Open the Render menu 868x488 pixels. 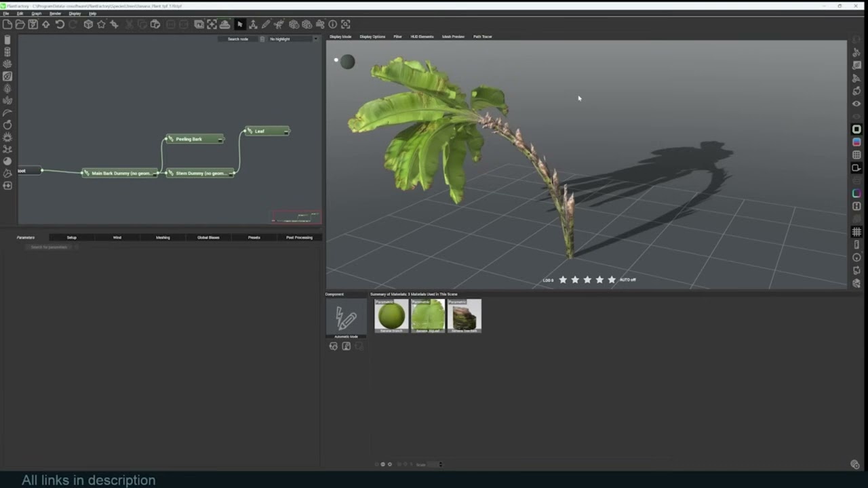[x=56, y=14]
